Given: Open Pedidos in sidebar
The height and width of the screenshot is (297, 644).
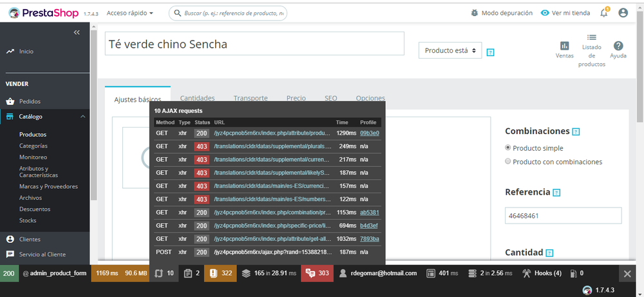Looking at the screenshot, I should (x=30, y=101).
